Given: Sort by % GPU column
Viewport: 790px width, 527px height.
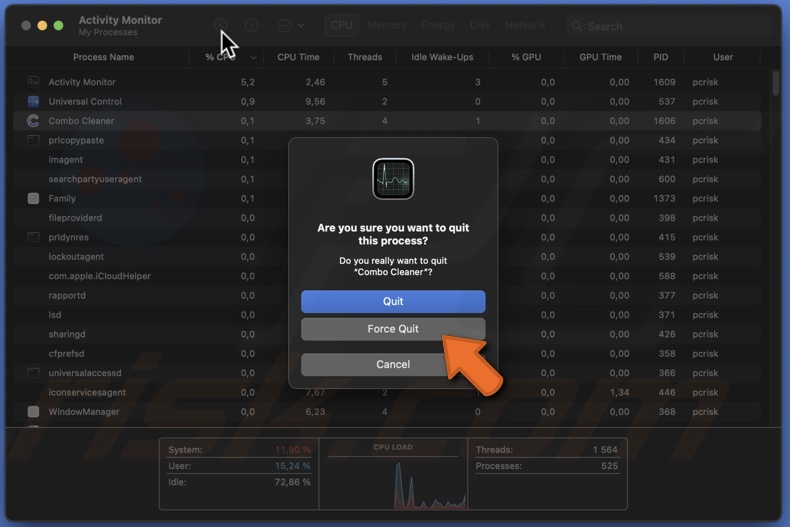Looking at the screenshot, I should point(526,57).
